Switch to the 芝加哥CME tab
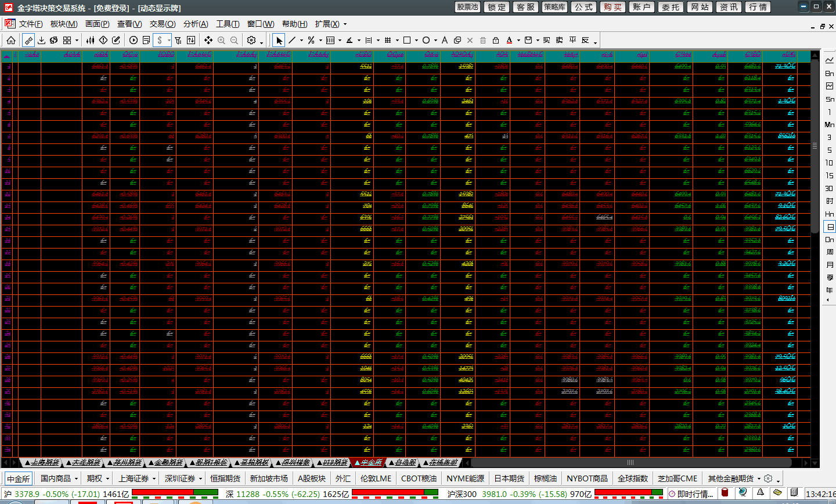This screenshot has height=504, width=836. (x=678, y=478)
